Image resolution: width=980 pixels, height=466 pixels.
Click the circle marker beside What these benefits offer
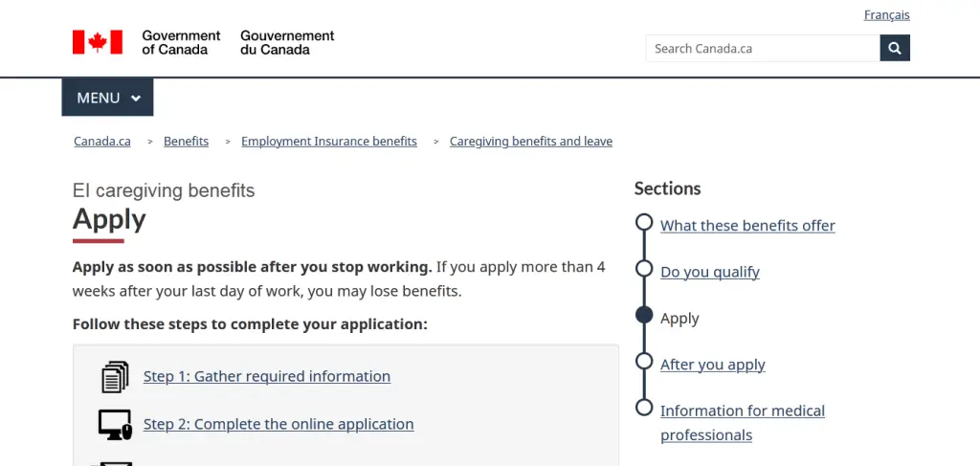pyautogui.click(x=644, y=223)
